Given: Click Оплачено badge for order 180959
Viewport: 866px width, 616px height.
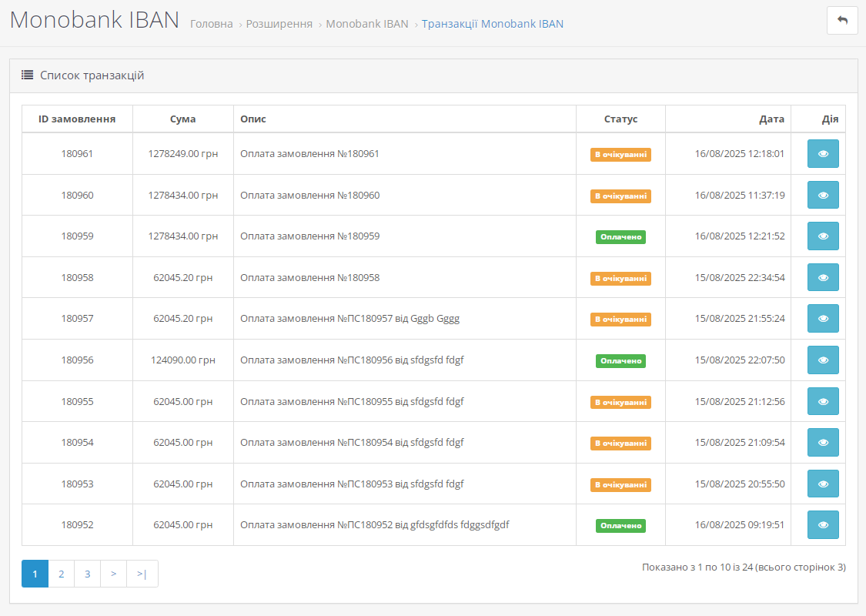Looking at the screenshot, I should (x=620, y=236).
